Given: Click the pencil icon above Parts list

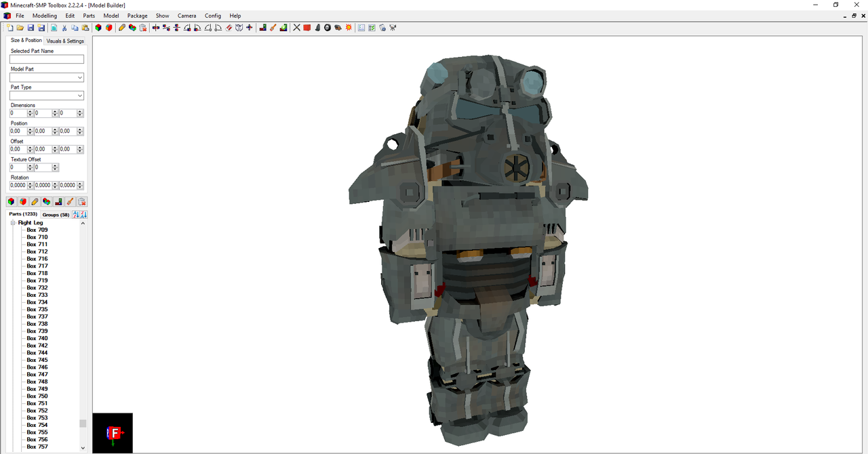Looking at the screenshot, I should pos(35,202).
